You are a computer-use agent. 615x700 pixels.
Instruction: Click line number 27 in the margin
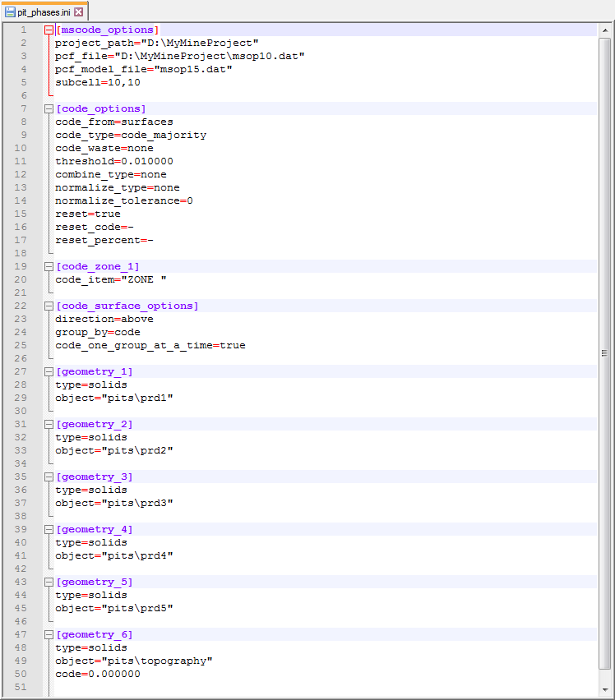tap(21, 371)
